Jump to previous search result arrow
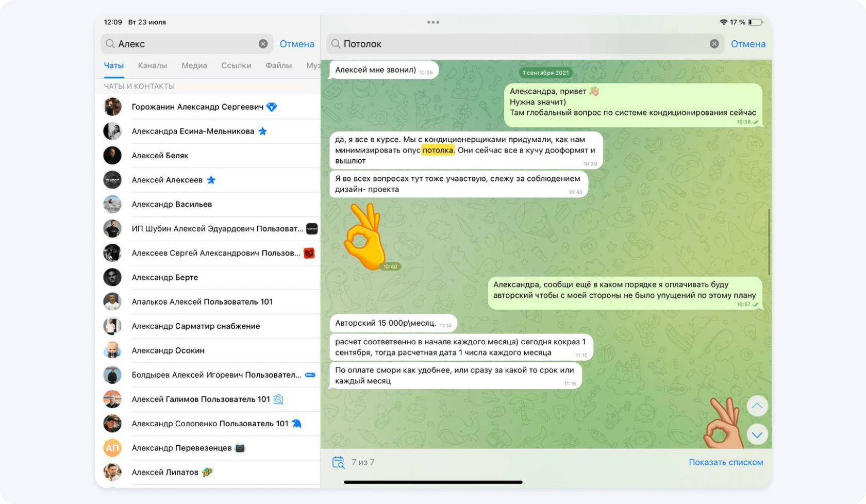Viewport: 866px width, 504px height. click(x=757, y=406)
